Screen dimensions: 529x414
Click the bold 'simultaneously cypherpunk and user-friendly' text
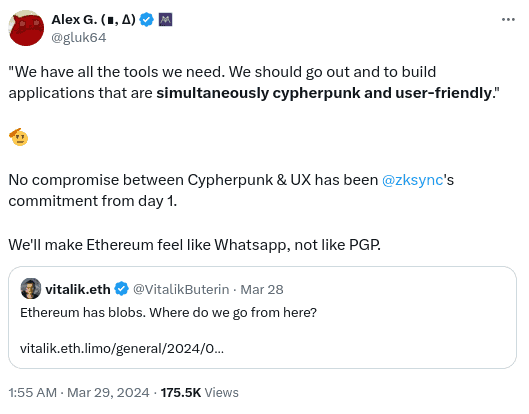[325, 93]
